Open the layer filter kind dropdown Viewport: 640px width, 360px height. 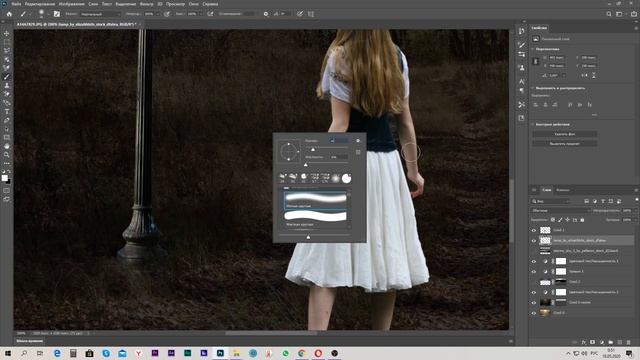click(551, 201)
